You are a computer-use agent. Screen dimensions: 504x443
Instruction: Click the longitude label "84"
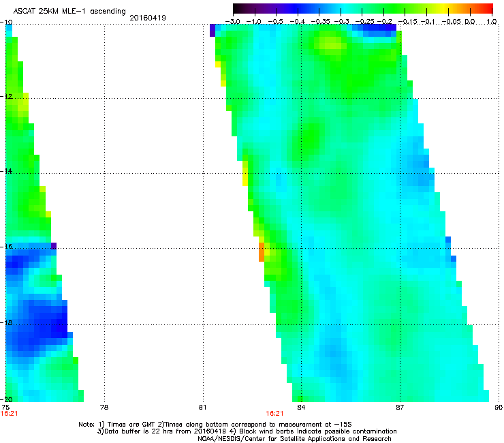click(x=301, y=408)
